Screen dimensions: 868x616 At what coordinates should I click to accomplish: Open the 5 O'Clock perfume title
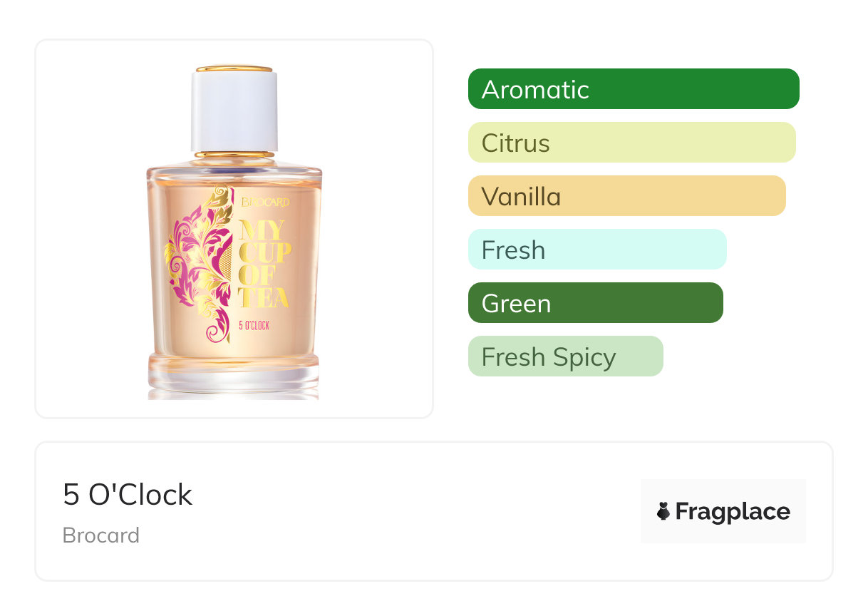(128, 495)
